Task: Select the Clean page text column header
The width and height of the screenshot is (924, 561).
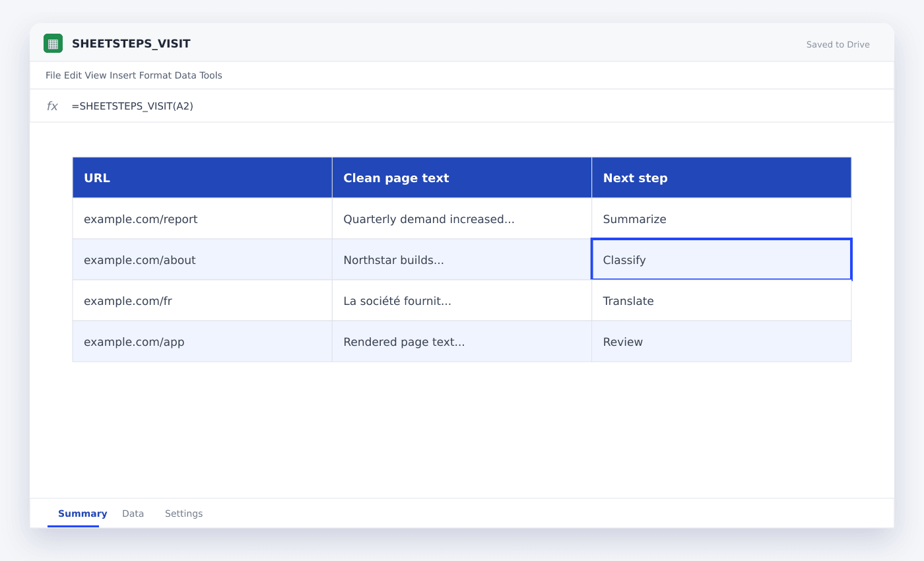Action: (x=462, y=178)
